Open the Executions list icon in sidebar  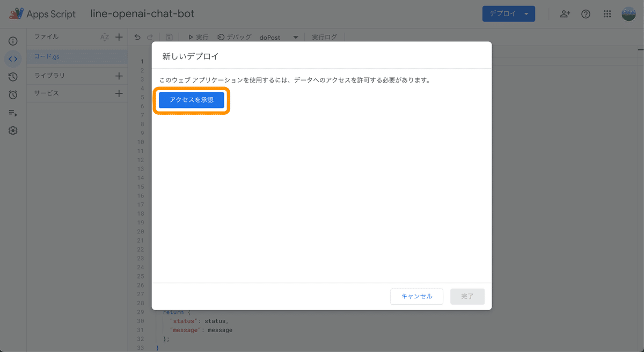tap(13, 113)
